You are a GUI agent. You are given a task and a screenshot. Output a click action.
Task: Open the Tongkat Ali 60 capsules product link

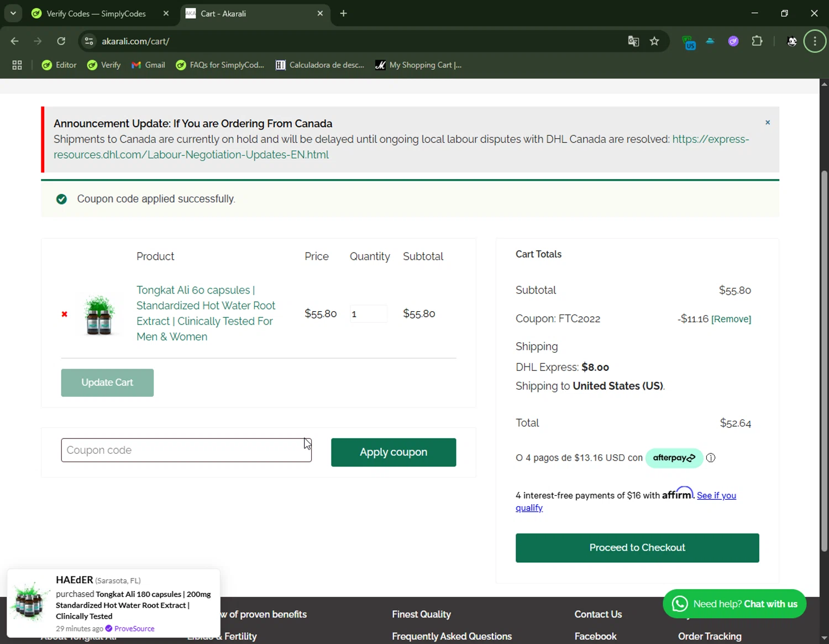pos(206,313)
